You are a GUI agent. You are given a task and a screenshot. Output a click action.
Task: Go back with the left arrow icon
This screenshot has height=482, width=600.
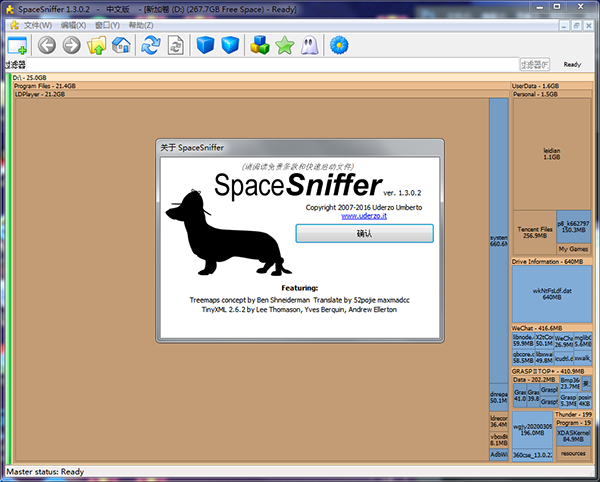point(47,45)
